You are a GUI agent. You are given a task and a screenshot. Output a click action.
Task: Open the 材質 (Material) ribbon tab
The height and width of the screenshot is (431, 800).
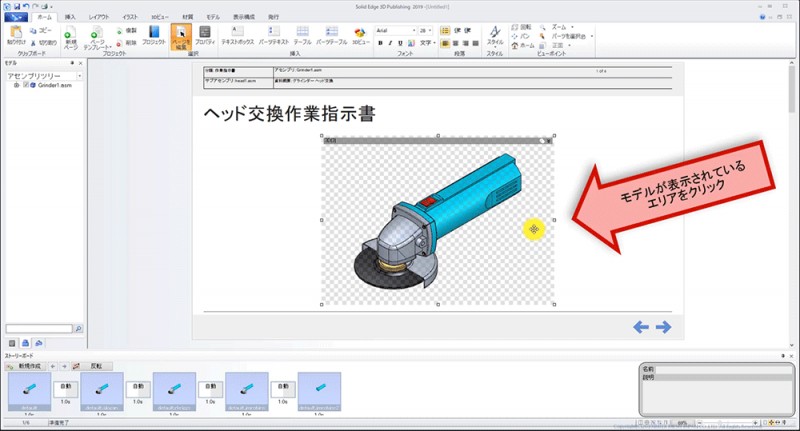[186, 17]
